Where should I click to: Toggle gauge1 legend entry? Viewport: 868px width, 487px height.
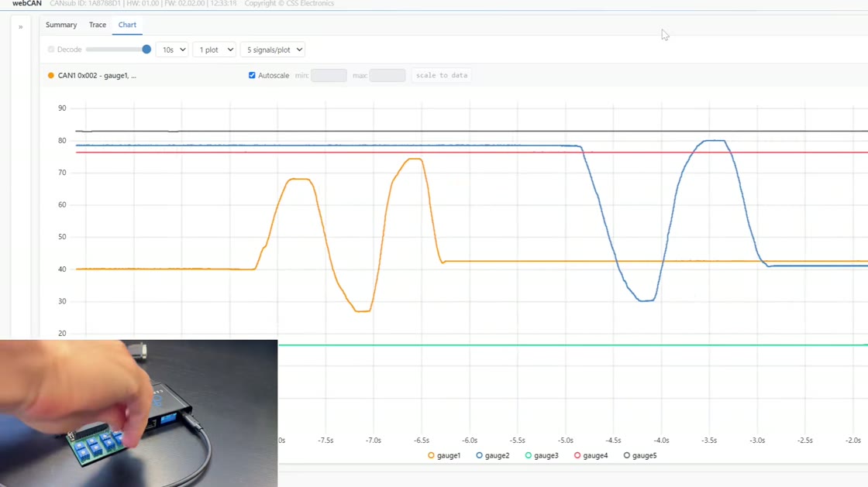(444, 455)
